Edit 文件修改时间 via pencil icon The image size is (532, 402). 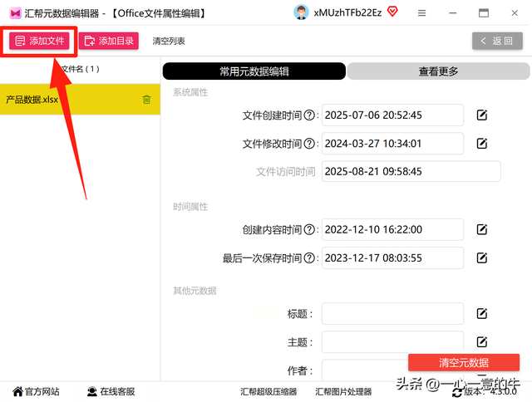click(482, 144)
